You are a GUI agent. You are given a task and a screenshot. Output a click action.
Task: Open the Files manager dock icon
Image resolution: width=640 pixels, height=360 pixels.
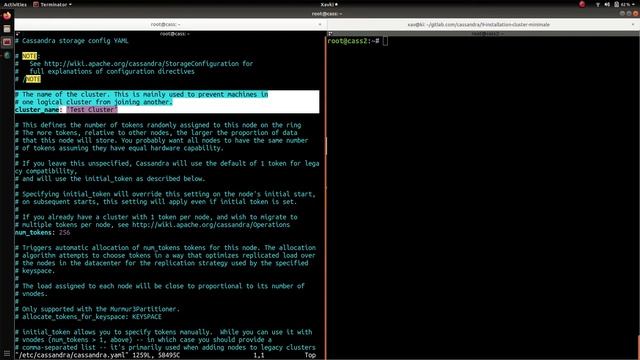[x=7, y=29]
